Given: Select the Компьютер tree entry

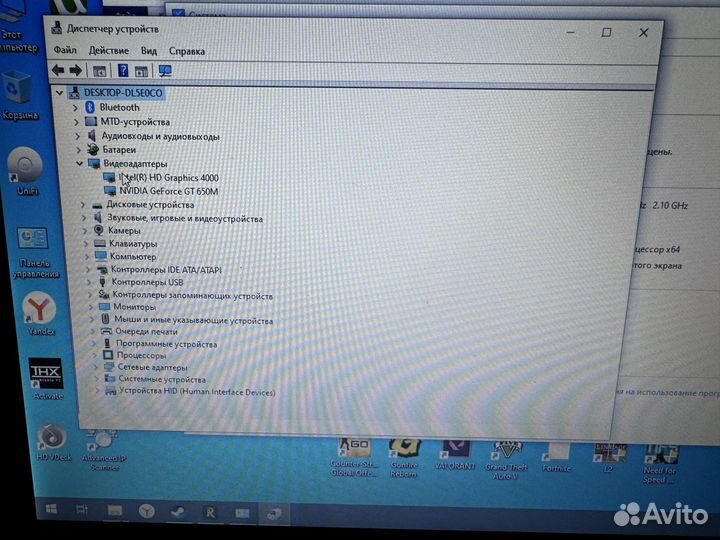Looking at the screenshot, I should [x=133, y=257].
